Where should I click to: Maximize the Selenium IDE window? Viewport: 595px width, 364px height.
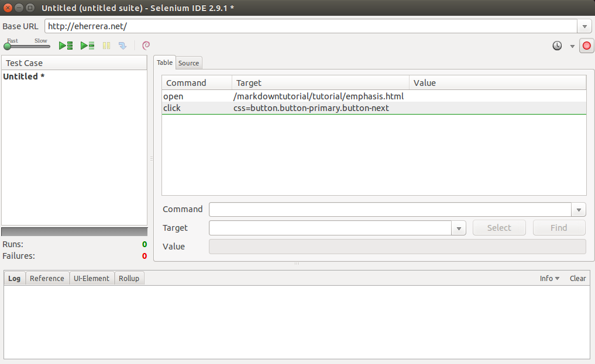(30, 8)
